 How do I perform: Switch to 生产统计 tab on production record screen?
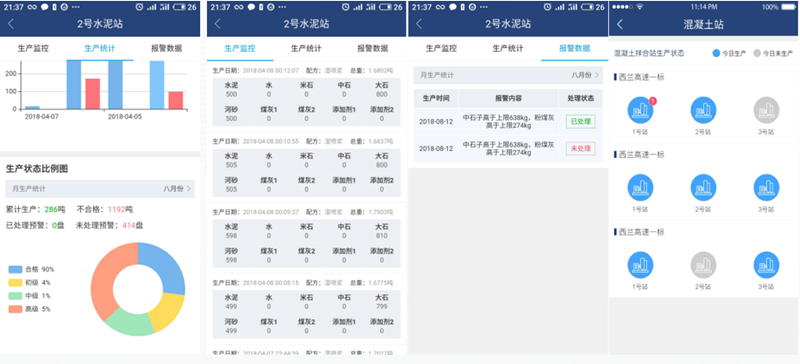coord(306,48)
